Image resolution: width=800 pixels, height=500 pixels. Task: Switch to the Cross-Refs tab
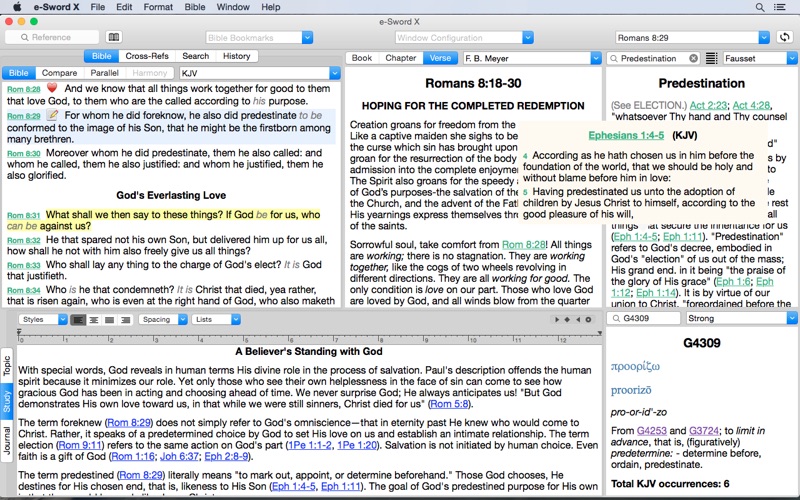click(x=147, y=56)
